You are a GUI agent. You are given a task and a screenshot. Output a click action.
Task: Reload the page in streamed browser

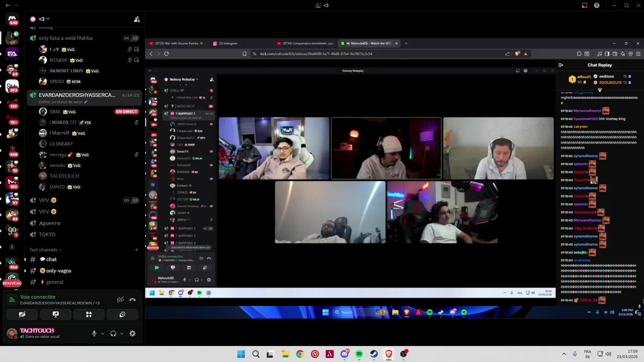pyautogui.click(x=167, y=54)
